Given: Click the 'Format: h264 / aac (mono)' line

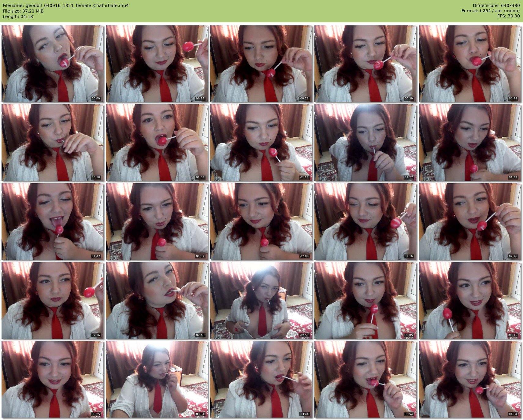Looking at the screenshot, I should point(491,11).
